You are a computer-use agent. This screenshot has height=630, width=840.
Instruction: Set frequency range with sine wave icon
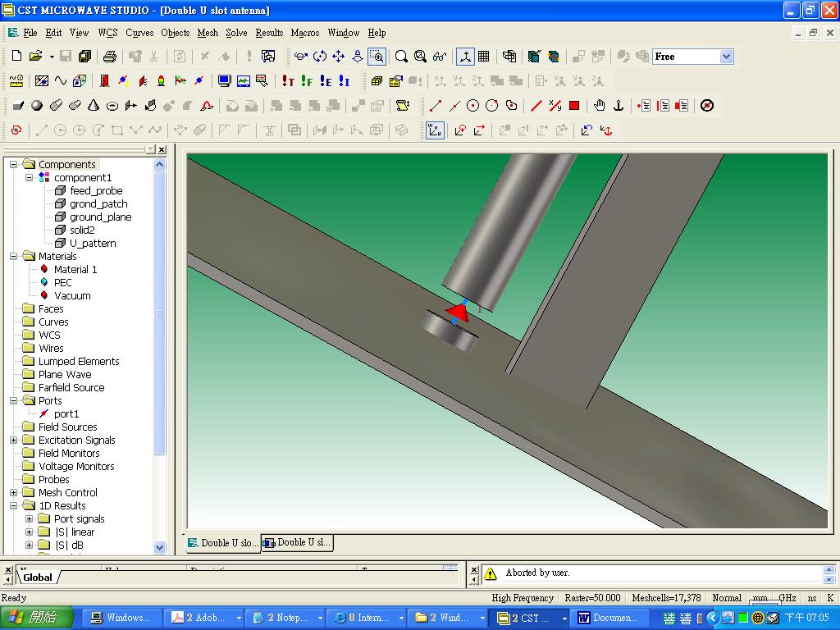pyautogui.click(x=61, y=81)
